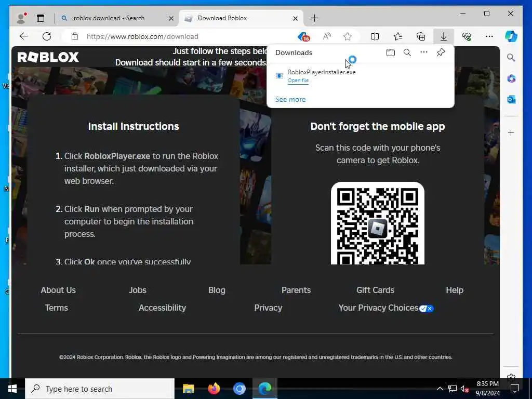Click Edge icon on taskbar

(264, 389)
